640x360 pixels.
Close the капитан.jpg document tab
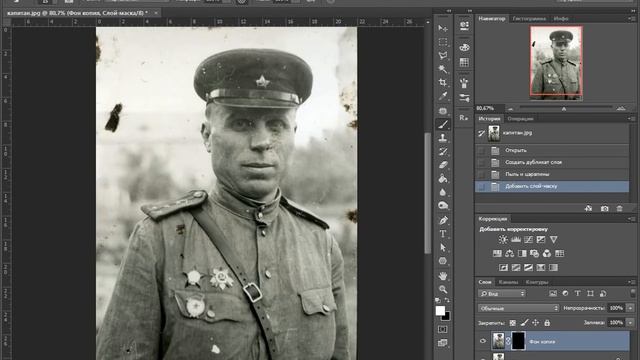(x=156, y=13)
